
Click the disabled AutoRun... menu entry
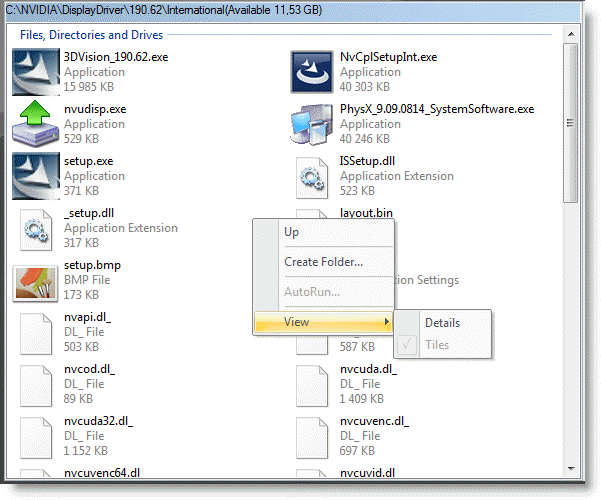(323, 292)
